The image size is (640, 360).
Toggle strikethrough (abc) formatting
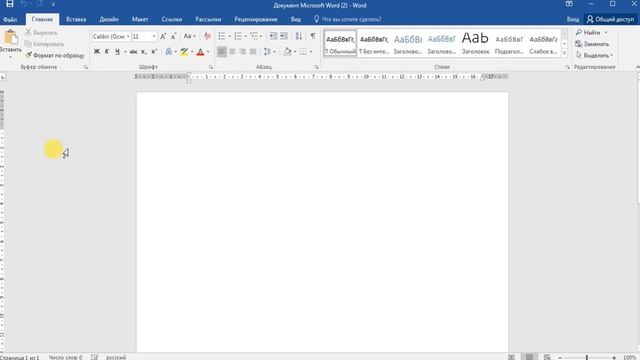click(133, 51)
